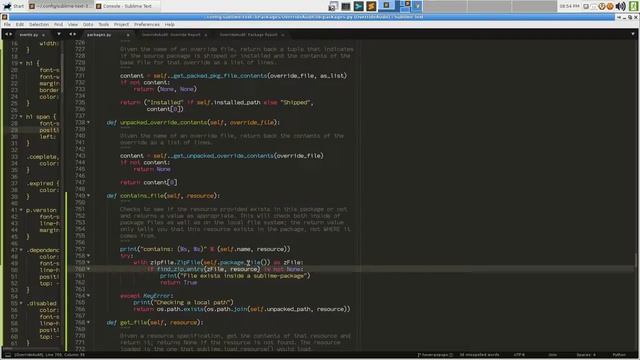The width and height of the screenshot is (640, 360).
Task: Launch Sublime Text from the panel launcher
Action: [x=371, y=6]
